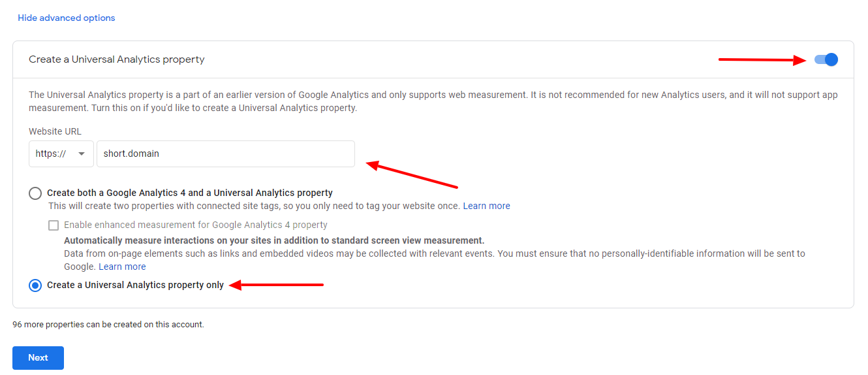Select the radio for both GA4 and Universal
The height and width of the screenshot is (375, 868).
tap(35, 193)
